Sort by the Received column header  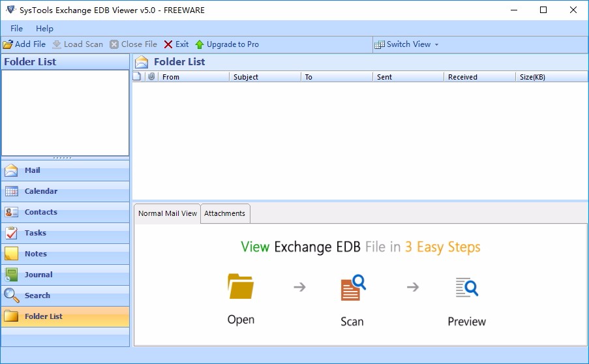coord(479,77)
